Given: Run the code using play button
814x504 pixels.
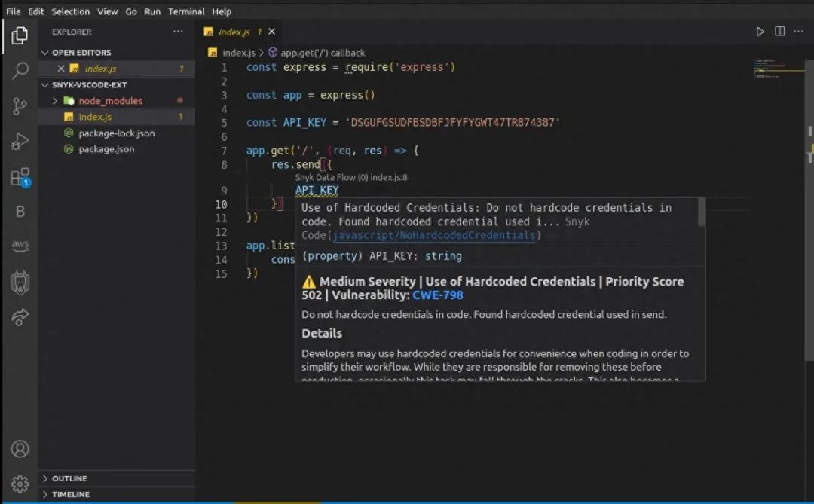Looking at the screenshot, I should 760,32.
